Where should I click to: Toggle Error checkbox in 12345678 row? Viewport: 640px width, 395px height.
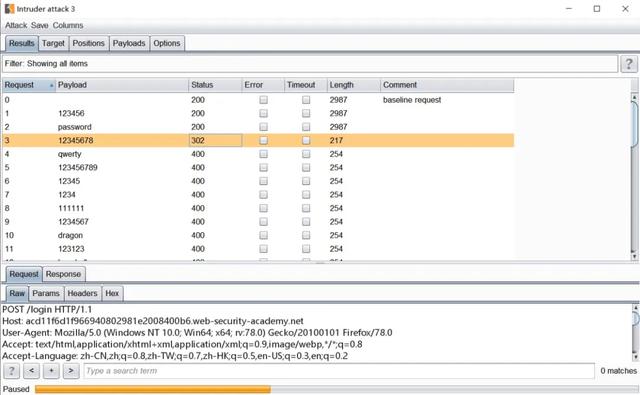click(x=264, y=140)
